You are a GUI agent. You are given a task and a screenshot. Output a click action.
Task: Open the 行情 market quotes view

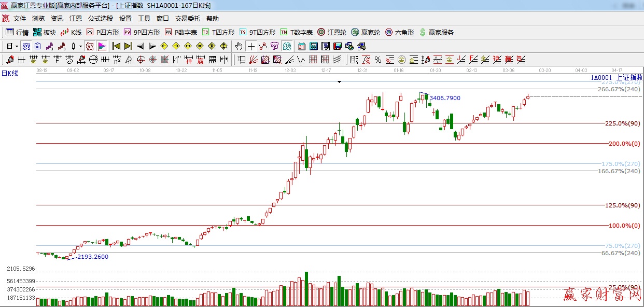17,32
